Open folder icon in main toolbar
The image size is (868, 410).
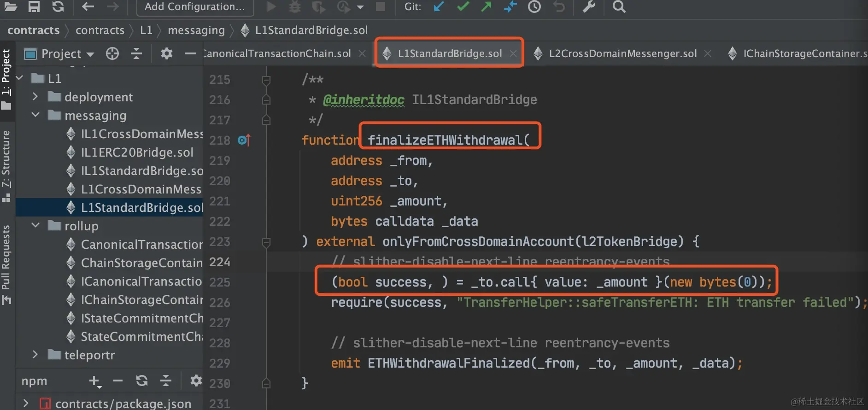pos(10,6)
